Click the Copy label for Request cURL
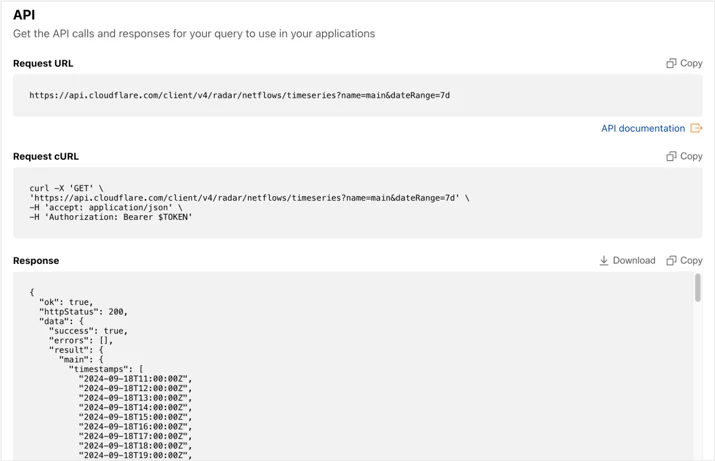 [x=691, y=156]
